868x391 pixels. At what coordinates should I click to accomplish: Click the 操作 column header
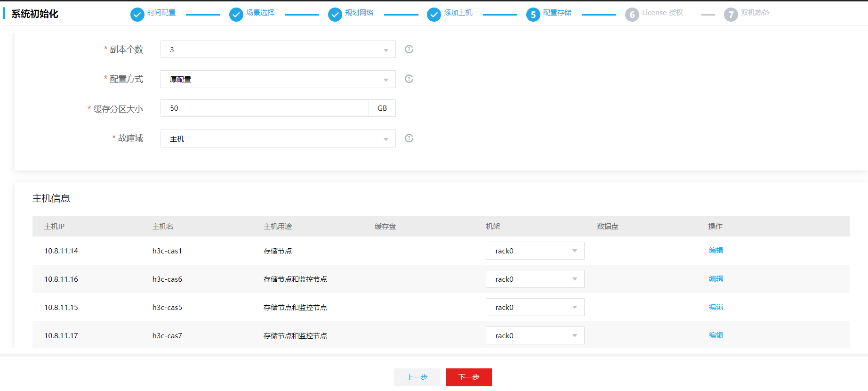pyautogui.click(x=715, y=227)
